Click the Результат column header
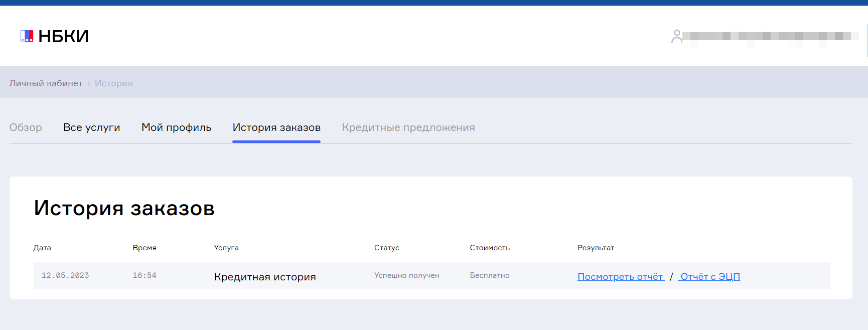868x330 pixels. (596, 248)
